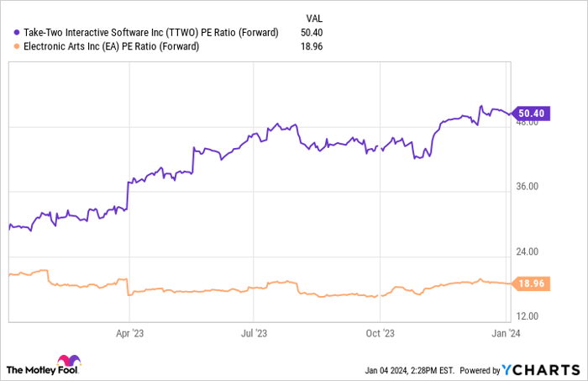The width and height of the screenshot is (588, 381).
Task: Click the 24.00 y-axis label
Action: [x=528, y=251]
